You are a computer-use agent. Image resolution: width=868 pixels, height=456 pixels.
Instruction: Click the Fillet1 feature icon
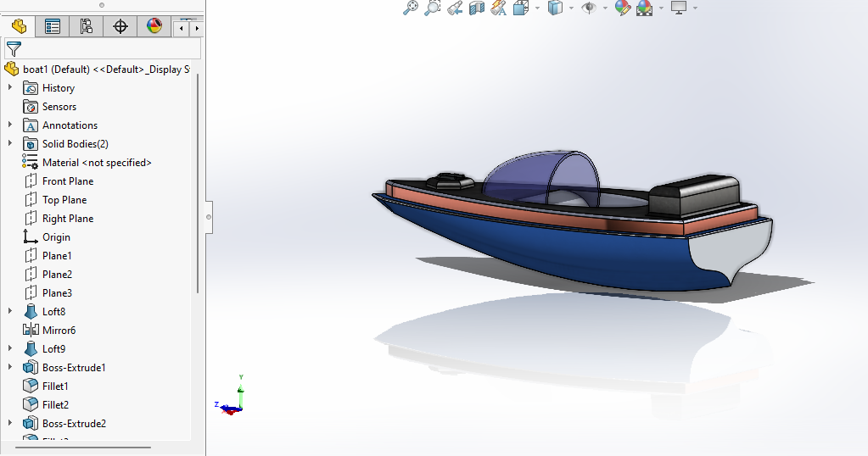pos(31,386)
